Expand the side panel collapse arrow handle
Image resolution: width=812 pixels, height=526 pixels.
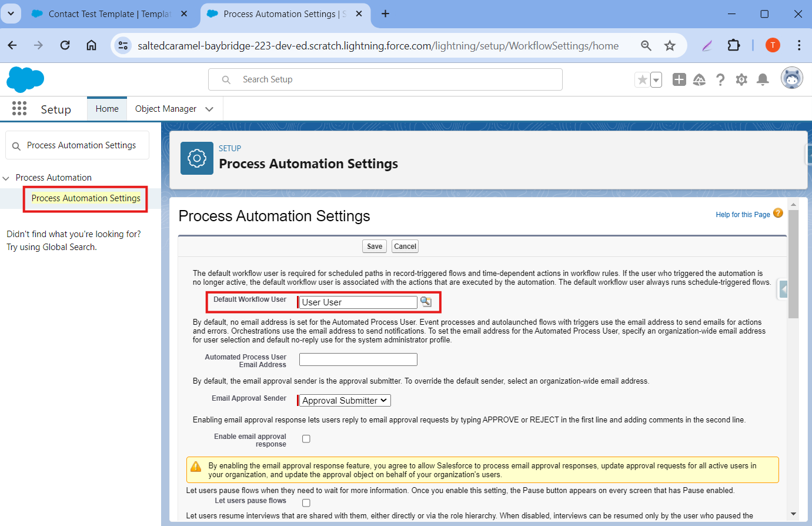(x=783, y=289)
